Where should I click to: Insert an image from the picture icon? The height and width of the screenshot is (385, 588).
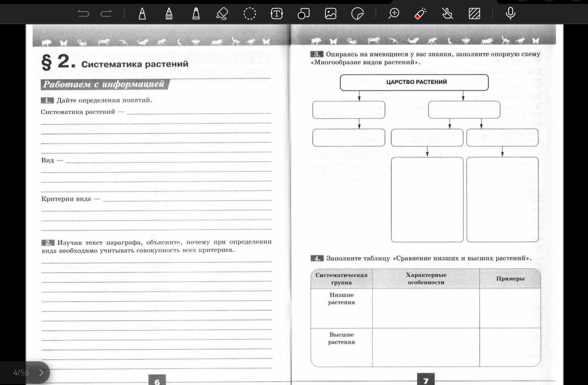coord(330,13)
